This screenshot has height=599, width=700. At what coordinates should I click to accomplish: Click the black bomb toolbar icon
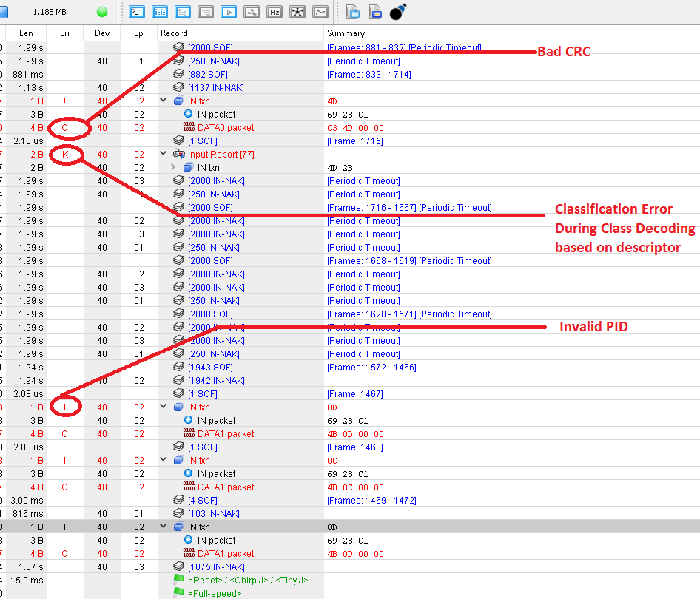click(x=398, y=12)
